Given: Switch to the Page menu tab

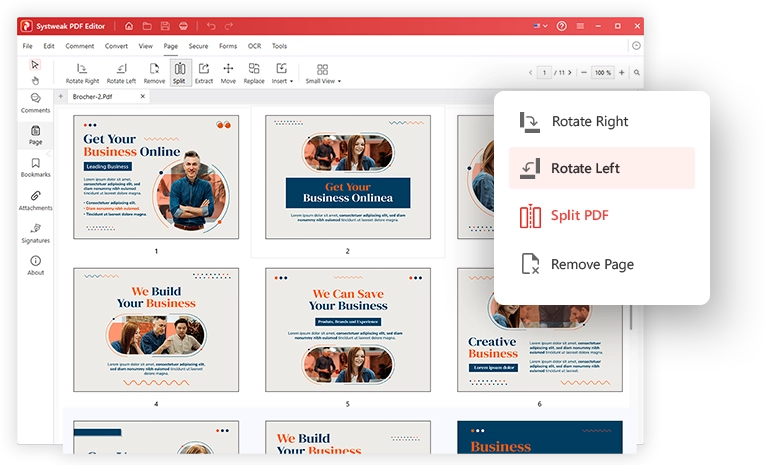Looking at the screenshot, I should pos(171,46).
